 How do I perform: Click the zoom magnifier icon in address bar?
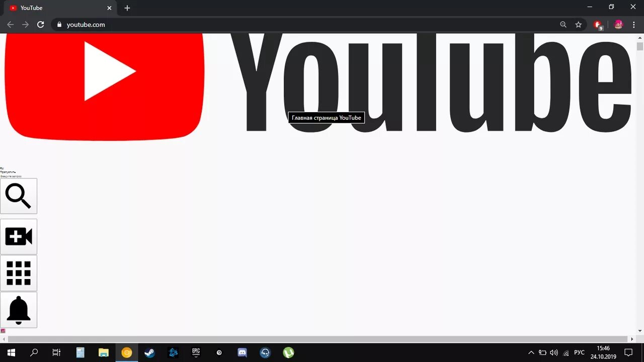[563, 25]
